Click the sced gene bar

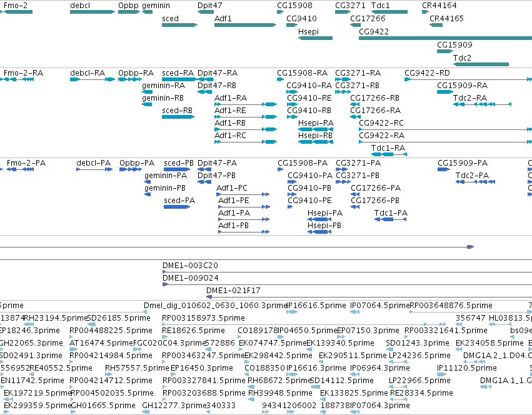pyautogui.click(x=180, y=25)
